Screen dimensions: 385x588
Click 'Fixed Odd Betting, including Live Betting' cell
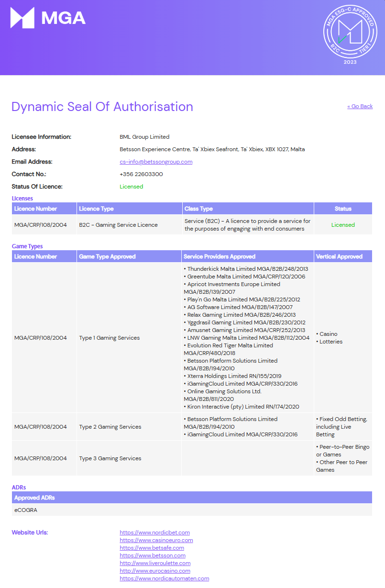342,427
